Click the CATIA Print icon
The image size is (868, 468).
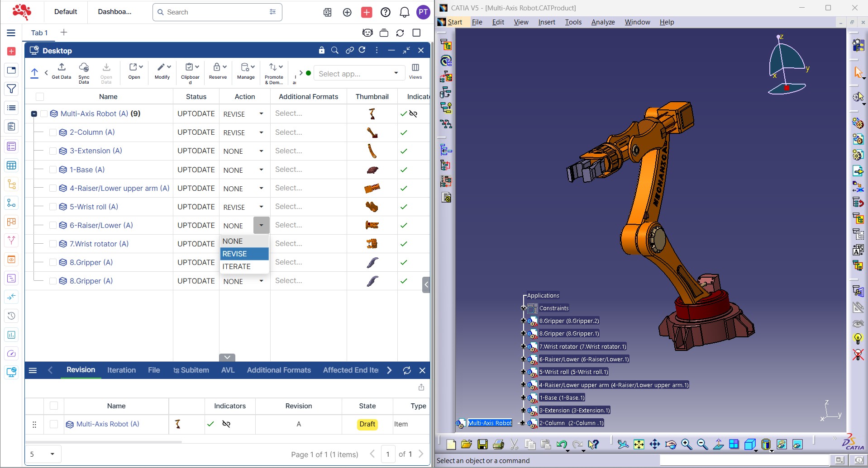pyautogui.click(x=498, y=444)
